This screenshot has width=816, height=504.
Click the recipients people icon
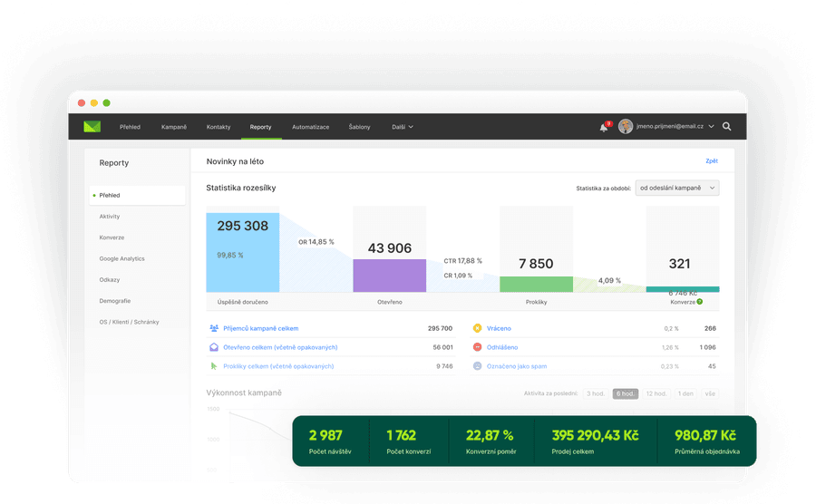pyautogui.click(x=214, y=328)
